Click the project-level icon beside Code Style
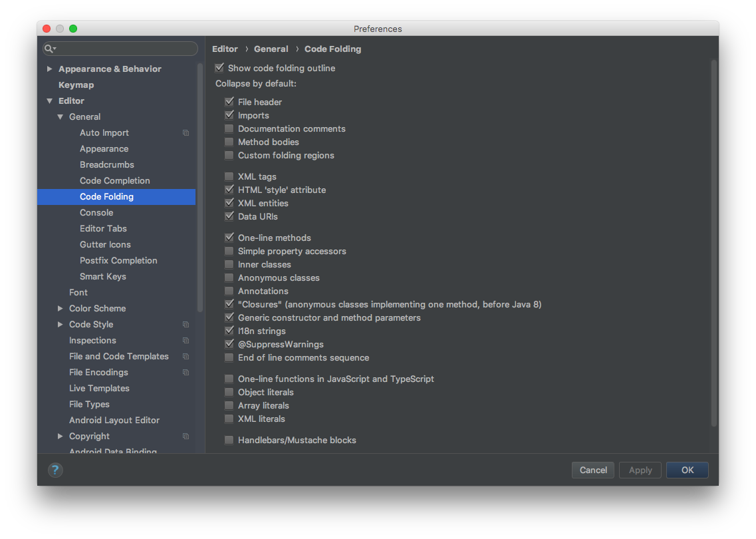Screen dimensions: 756x539 point(186,325)
